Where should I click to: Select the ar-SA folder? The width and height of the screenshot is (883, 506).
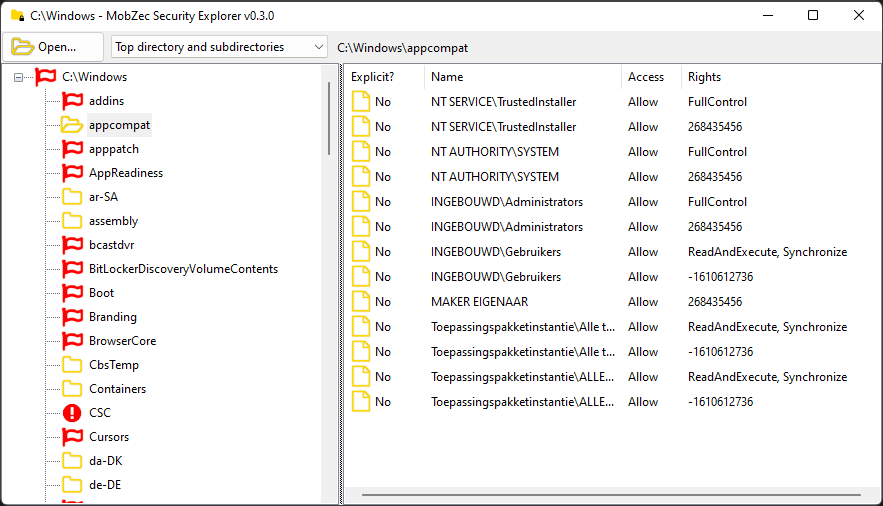[103, 197]
